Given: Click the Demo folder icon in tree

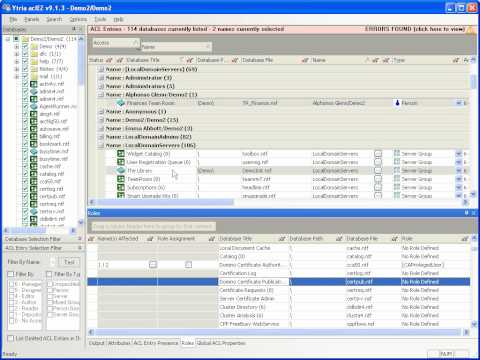Looking at the screenshot, I should 34,46.
